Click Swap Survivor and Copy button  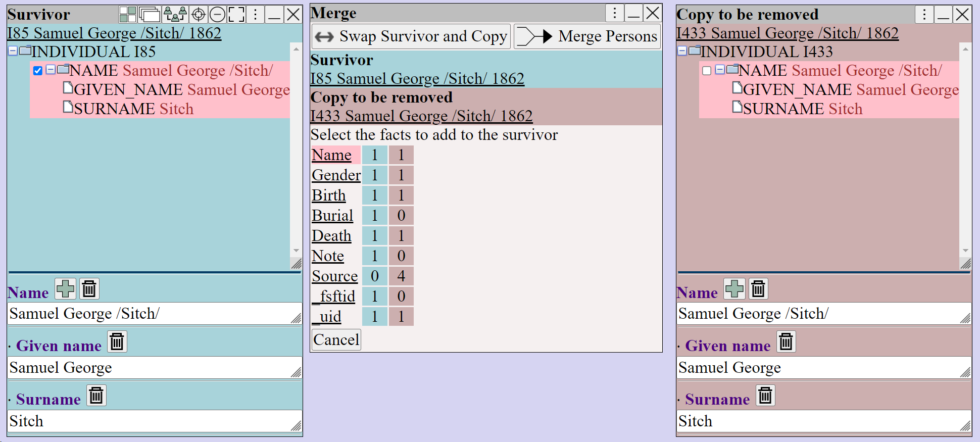(x=411, y=36)
